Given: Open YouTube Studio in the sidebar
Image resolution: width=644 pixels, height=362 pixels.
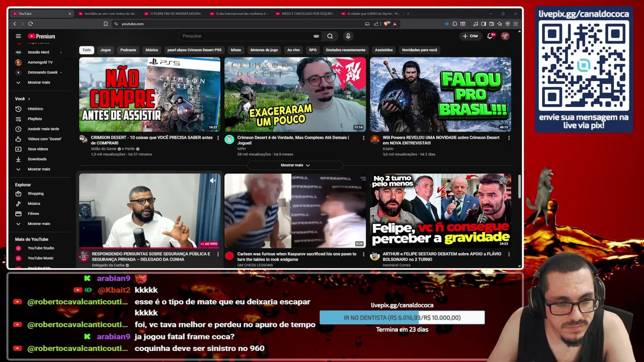Looking at the screenshot, I should (42, 248).
